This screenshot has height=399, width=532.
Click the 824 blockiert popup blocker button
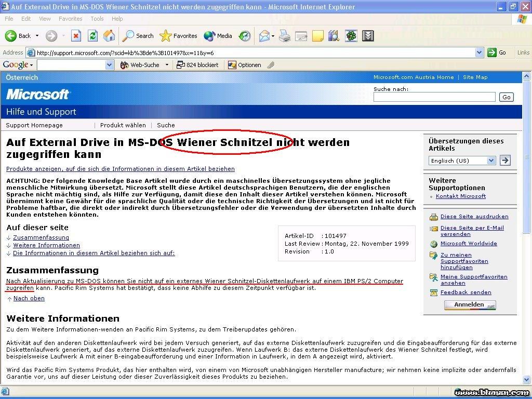click(197, 65)
